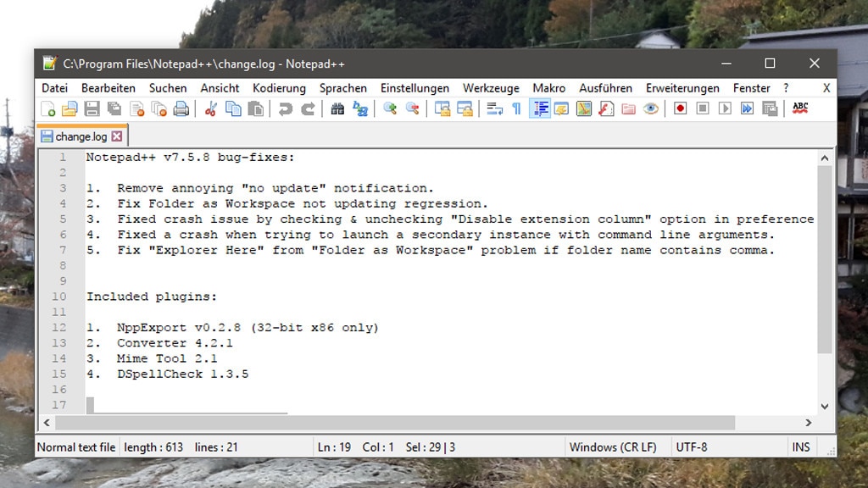868x488 pixels.
Task: Click the New file toolbar icon
Action: pyautogui.click(x=48, y=108)
